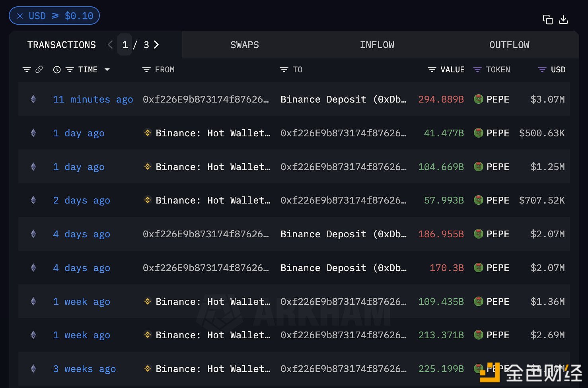This screenshot has height=388, width=588.
Task: Click Ethereum icon on 2 days ago row
Action: [33, 200]
